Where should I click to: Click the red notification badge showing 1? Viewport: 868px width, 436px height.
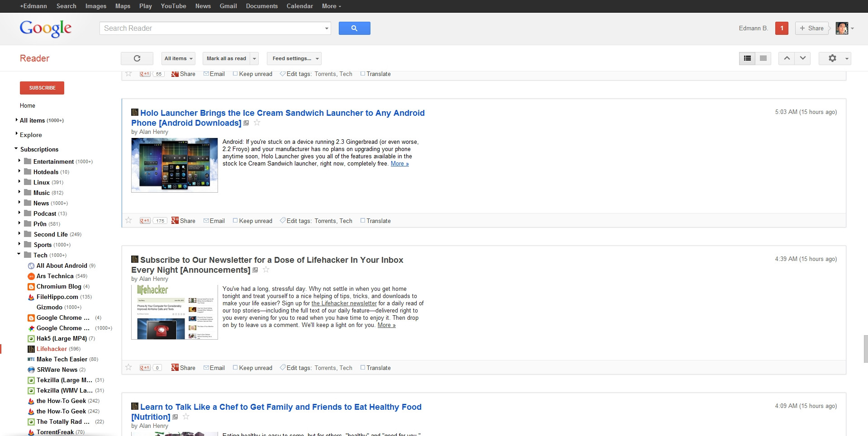tap(782, 28)
